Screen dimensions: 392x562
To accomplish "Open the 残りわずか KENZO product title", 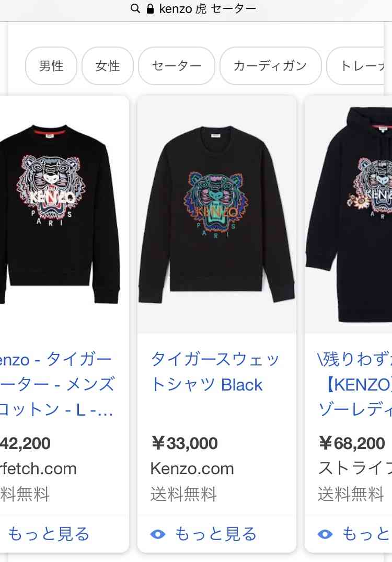I will (x=355, y=384).
